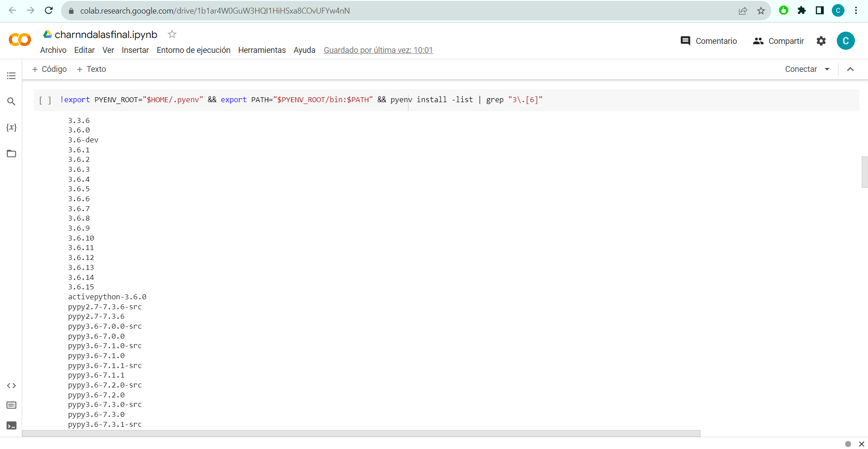Click the horizontal output scrollbar
Screen dimensions: 868x449
click(361, 433)
